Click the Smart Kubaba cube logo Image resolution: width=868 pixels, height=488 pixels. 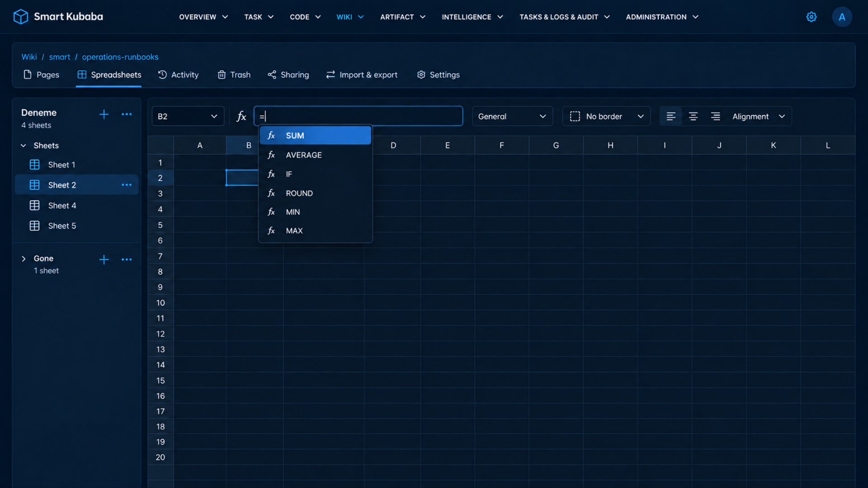pos(20,17)
